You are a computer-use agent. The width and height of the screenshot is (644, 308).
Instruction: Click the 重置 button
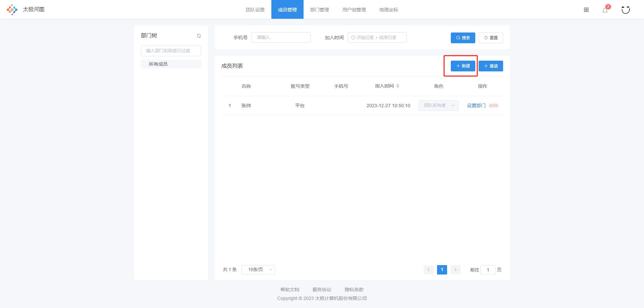point(491,38)
